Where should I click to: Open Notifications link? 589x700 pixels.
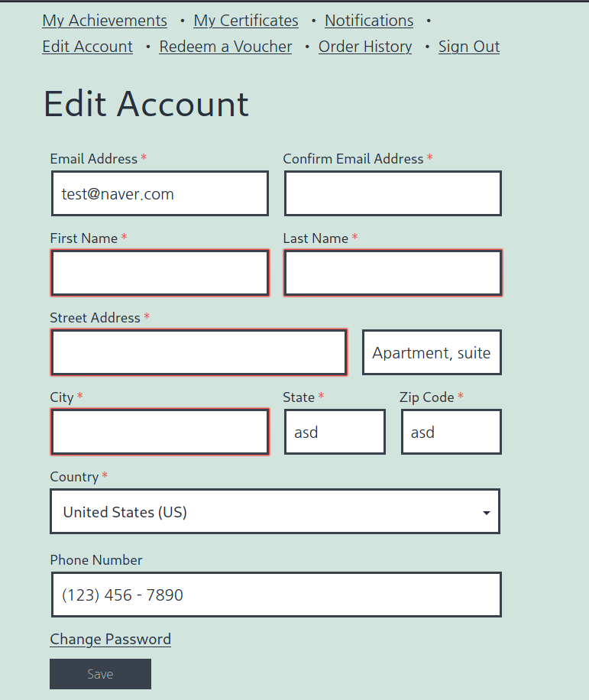369,21
